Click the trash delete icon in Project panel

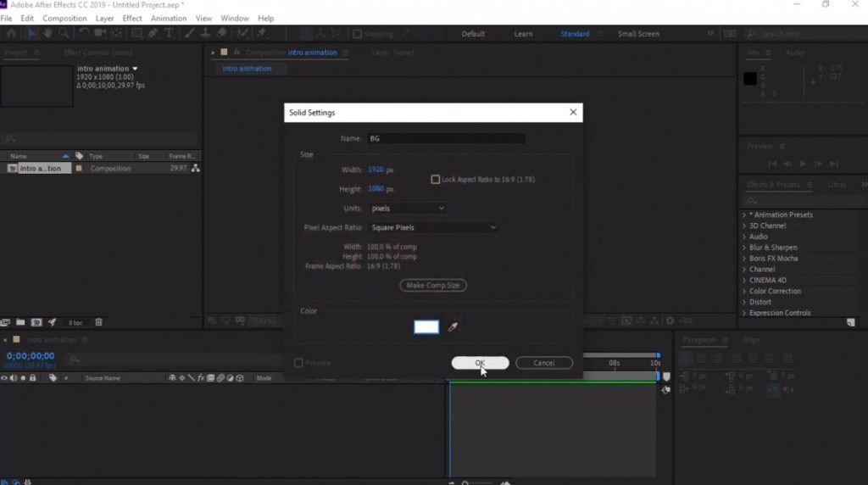(98, 322)
